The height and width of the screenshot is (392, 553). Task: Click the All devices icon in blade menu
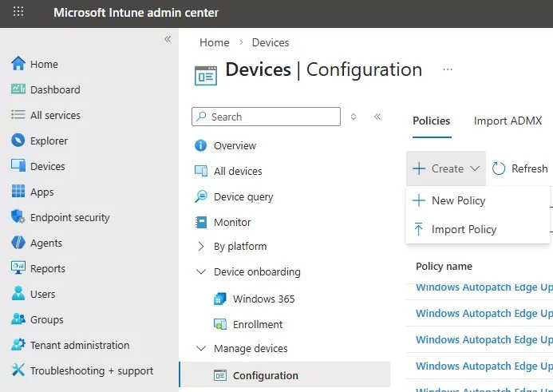(201, 171)
